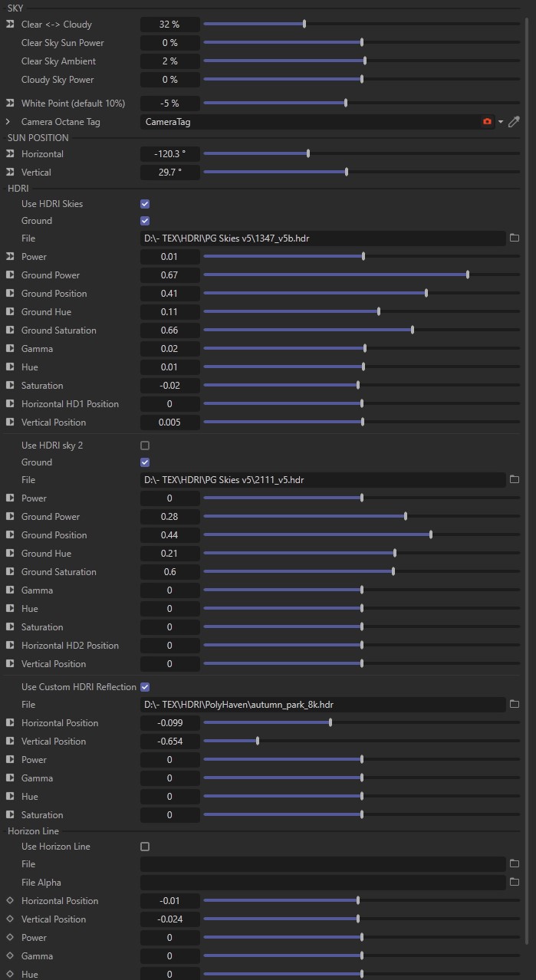Open the dropdown arrow beside the camera icon
This screenshot has height=980, width=536.
pyautogui.click(x=501, y=122)
